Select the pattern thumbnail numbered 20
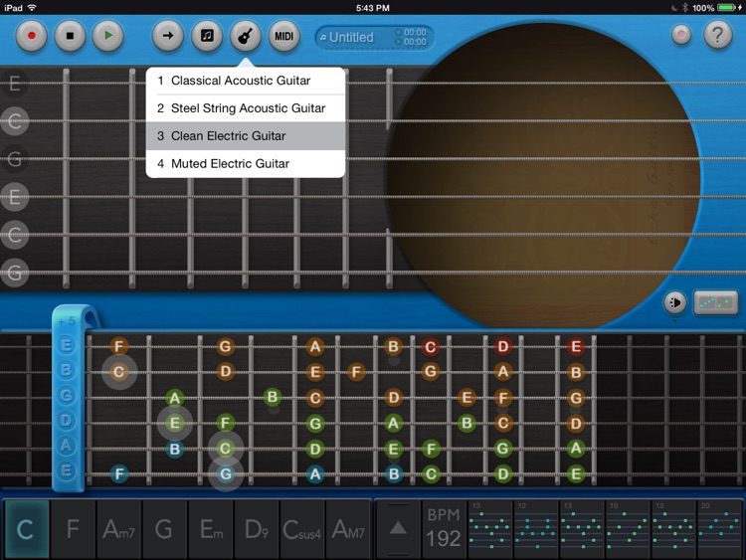 click(720, 529)
